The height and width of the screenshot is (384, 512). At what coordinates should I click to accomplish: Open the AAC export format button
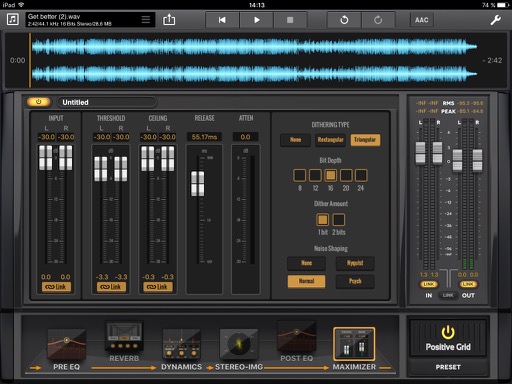(x=422, y=20)
